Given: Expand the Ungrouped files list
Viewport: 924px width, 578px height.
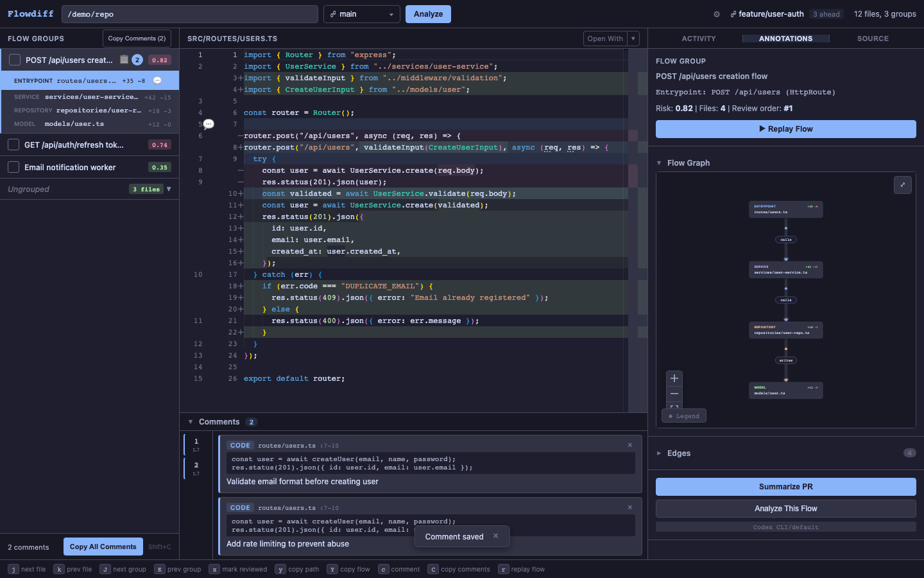Looking at the screenshot, I should (x=169, y=189).
